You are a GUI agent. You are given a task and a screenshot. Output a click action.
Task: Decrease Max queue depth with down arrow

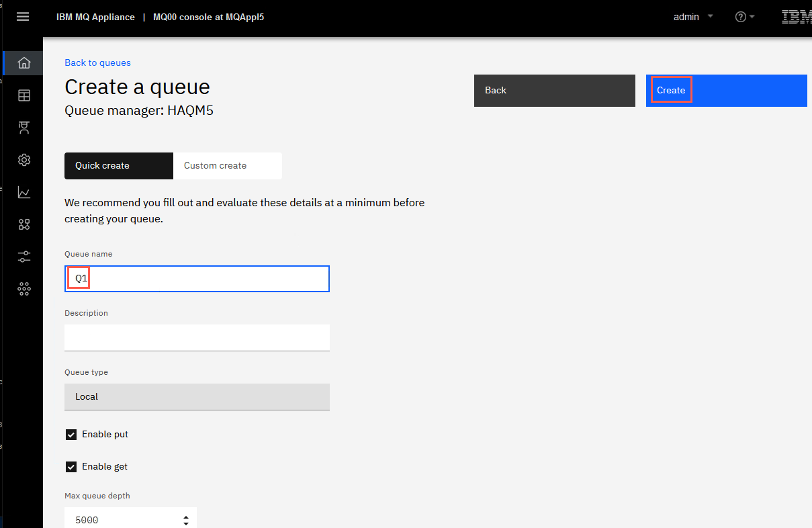click(186, 523)
